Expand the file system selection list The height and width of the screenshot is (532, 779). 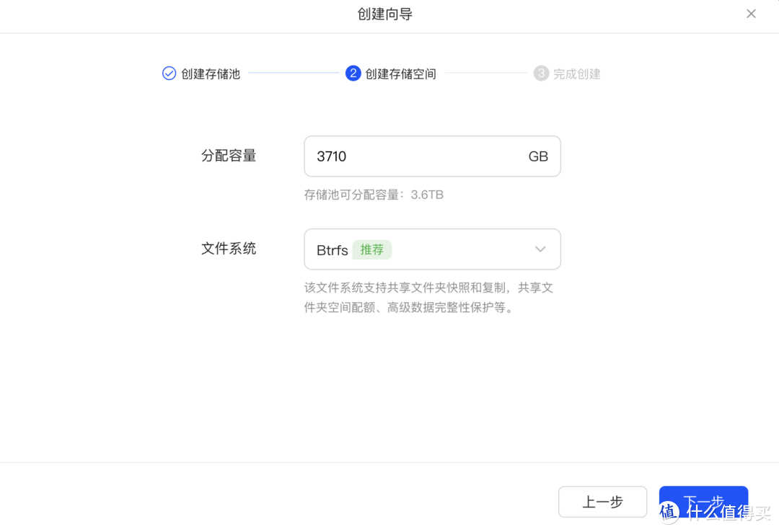tap(432, 249)
